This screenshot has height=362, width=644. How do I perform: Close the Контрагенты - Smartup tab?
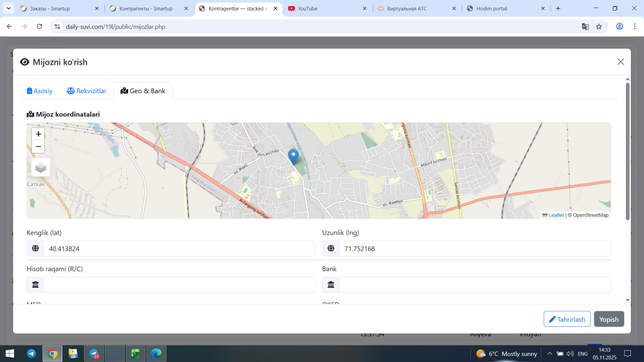[x=186, y=9]
